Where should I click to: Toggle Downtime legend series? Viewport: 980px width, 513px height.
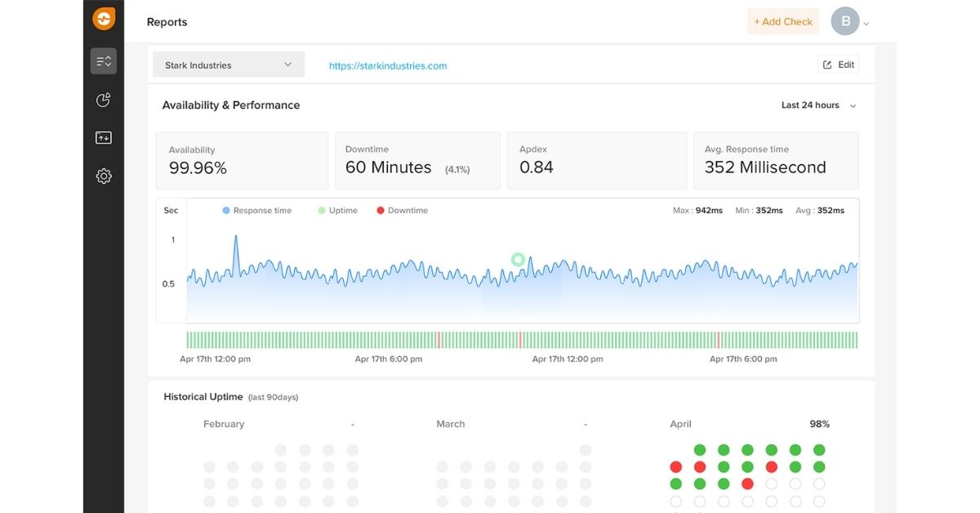[402, 211]
